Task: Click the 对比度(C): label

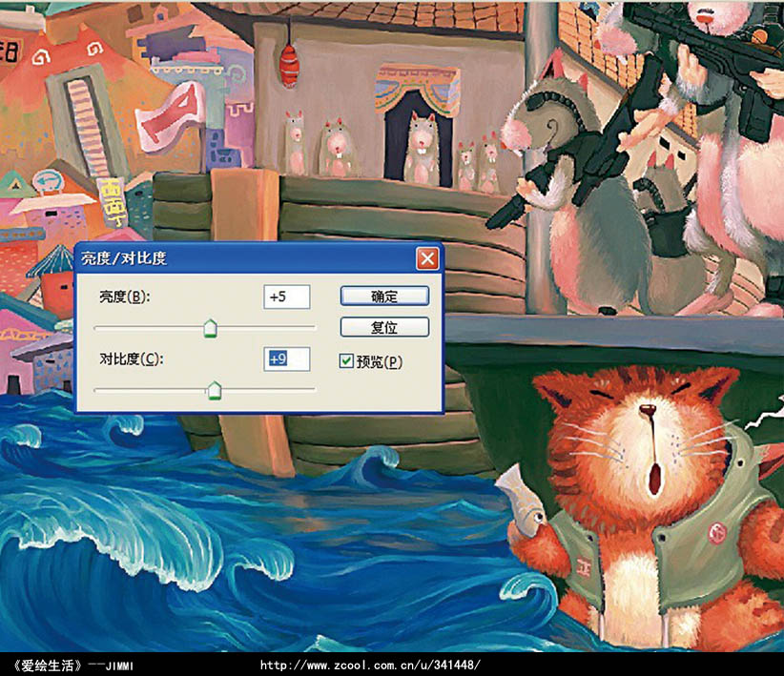Action: pyautogui.click(x=132, y=359)
